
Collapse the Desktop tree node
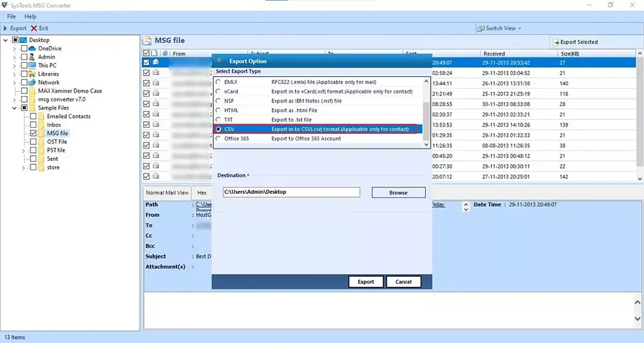pyautogui.click(x=5, y=40)
